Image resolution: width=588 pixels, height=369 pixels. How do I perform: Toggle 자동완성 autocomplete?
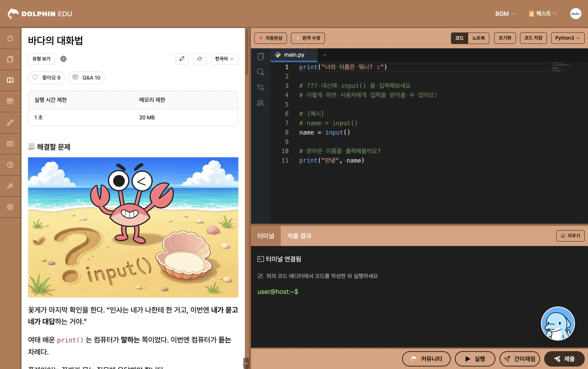270,38
